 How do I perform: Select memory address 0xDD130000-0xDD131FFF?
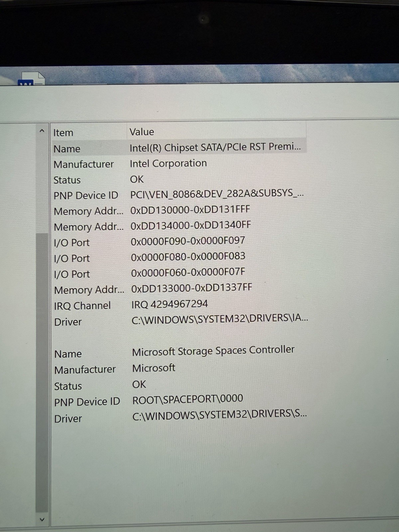[x=190, y=210]
